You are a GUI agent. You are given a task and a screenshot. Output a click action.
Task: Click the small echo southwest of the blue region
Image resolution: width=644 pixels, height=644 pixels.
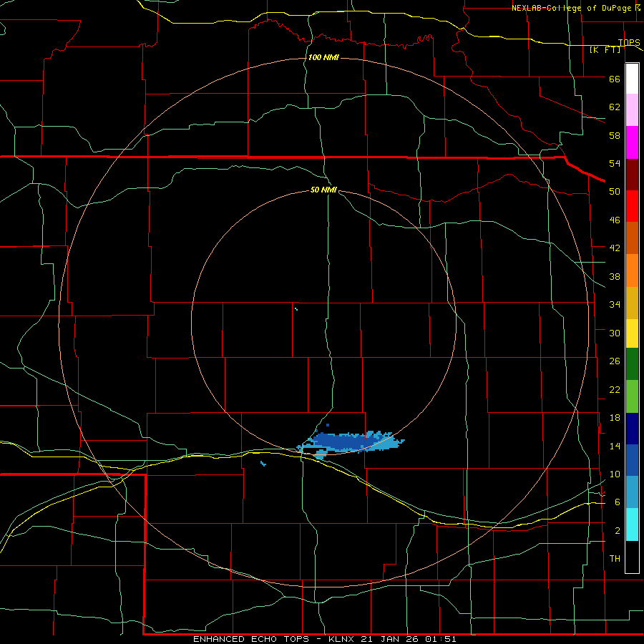[263, 464]
